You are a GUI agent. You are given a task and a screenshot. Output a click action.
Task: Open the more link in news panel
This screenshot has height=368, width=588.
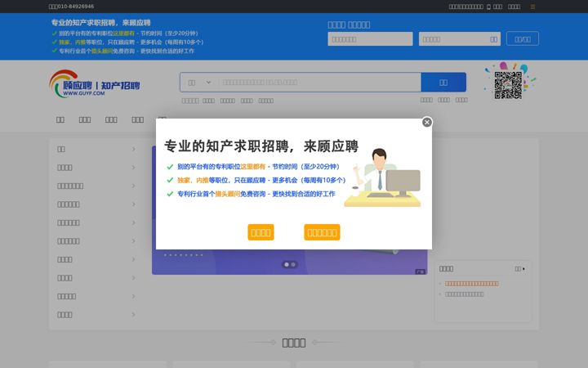click(519, 269)
